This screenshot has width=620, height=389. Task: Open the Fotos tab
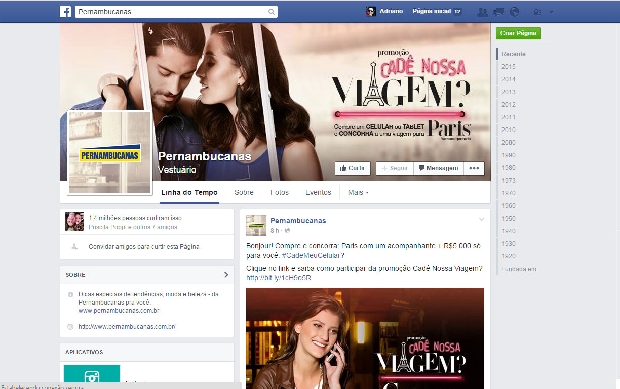pyautogui.click(x=280, y=193)
